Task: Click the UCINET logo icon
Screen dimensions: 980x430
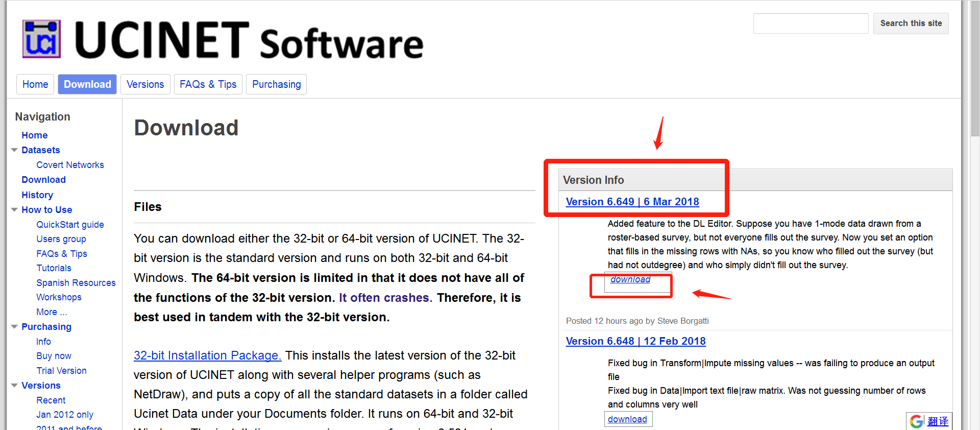Action: [x=41, y=39]
